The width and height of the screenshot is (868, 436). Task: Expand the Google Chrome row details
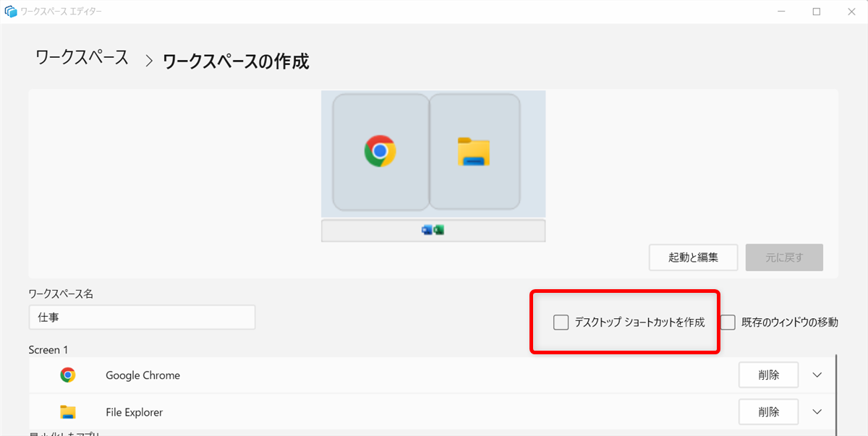817,375
